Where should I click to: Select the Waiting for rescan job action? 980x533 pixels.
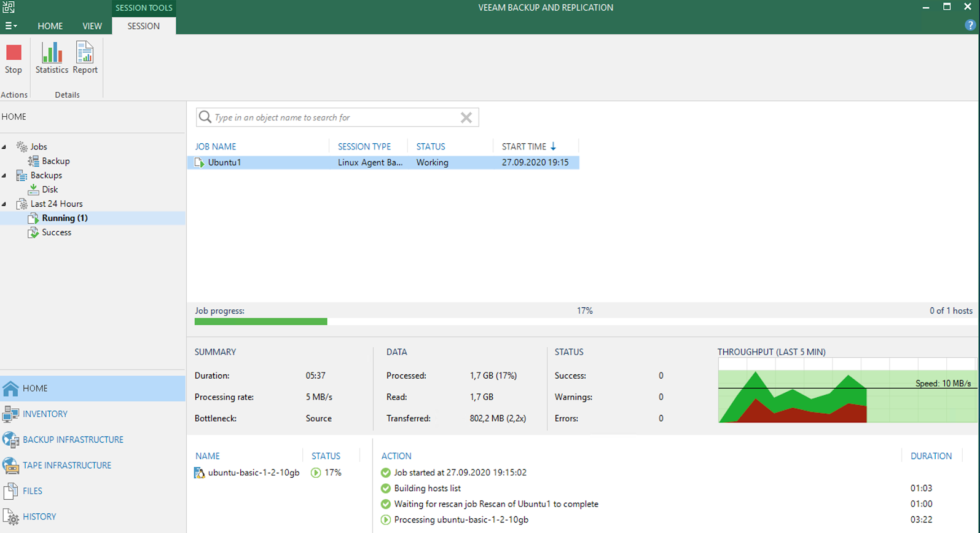coord(496,504)
